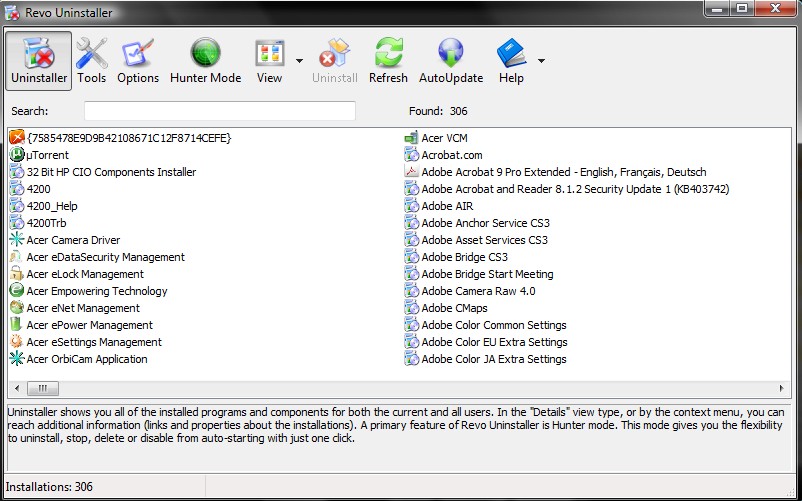Select Adobe Anchor Service CS3
The image size is (802, 501).
pyautogui.click(x=477, y=222)
